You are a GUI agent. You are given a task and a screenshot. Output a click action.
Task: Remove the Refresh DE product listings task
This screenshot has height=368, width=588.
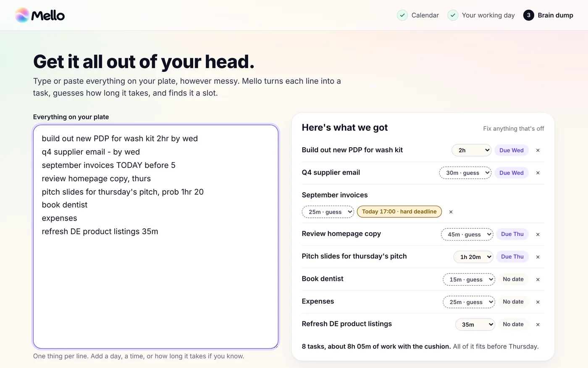[538, 324]
